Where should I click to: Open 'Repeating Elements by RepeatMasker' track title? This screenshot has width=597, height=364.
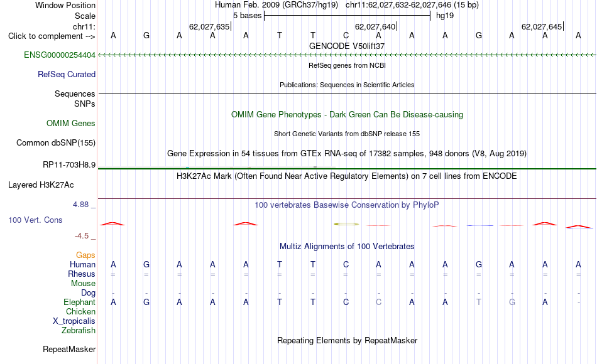(x=347, y=340)
